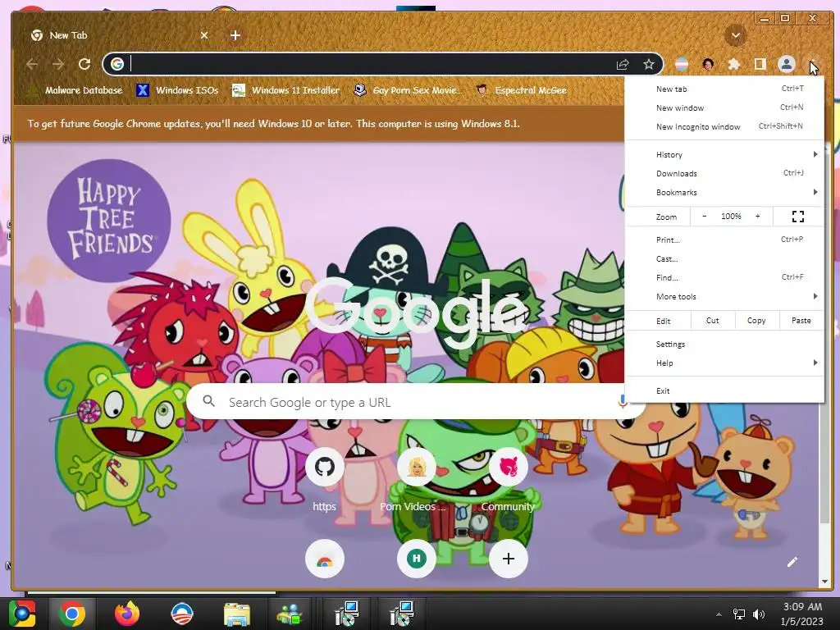The height and width of the screenshot is (630, 840).
Task: Expand the Help submenu
Action: point(724,363)
